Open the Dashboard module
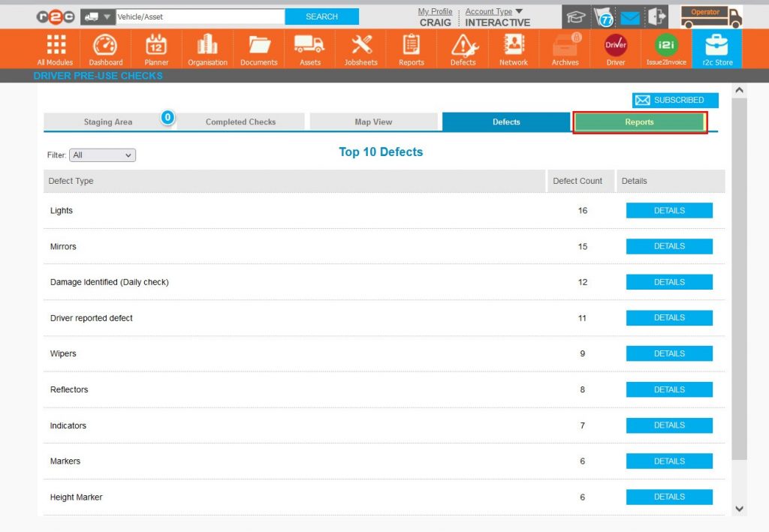The width and height of the screenshot is (769, 532). [104, 47]
